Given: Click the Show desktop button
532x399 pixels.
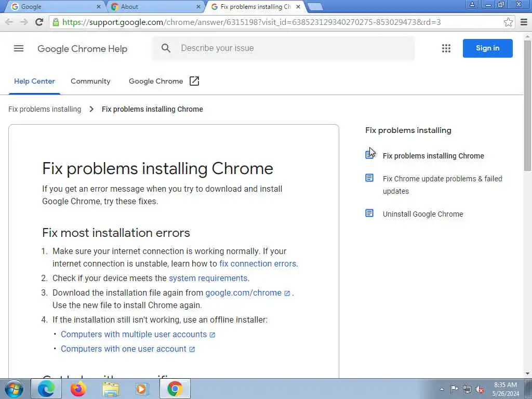Looking at the screenshot, I should tap(528, 389).
